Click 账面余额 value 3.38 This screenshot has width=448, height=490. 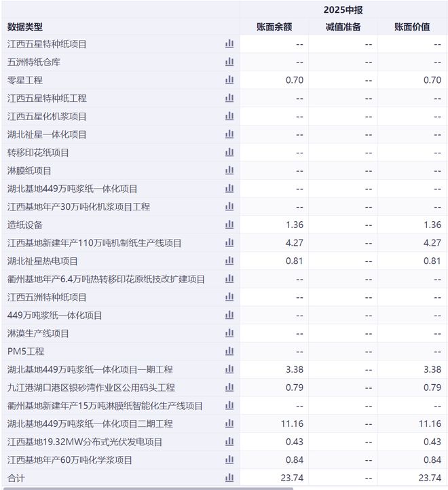point(295,370)
